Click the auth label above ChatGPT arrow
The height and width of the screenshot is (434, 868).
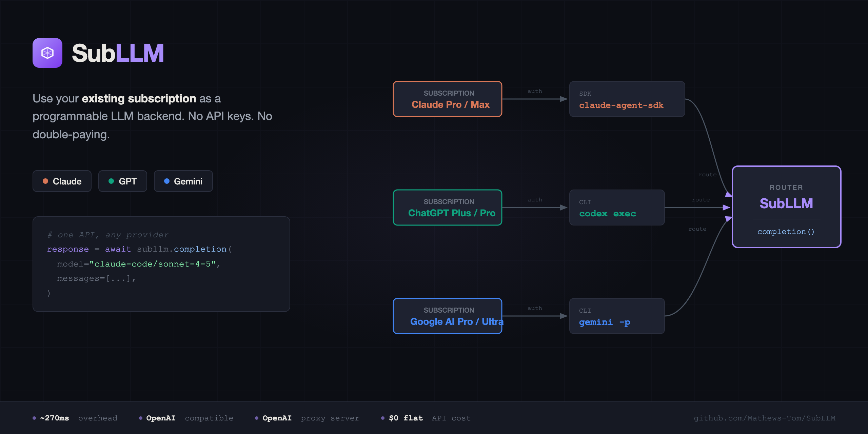tap(535, 200)
